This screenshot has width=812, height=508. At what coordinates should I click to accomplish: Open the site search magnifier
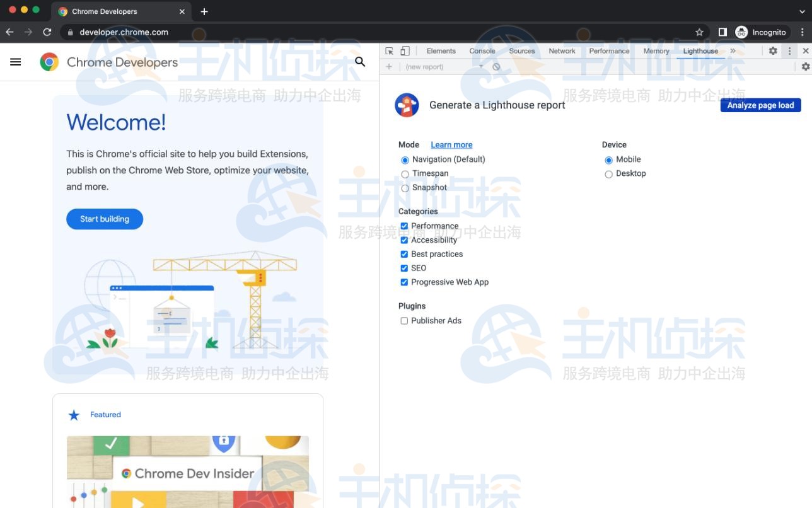(x=360, y=61)
